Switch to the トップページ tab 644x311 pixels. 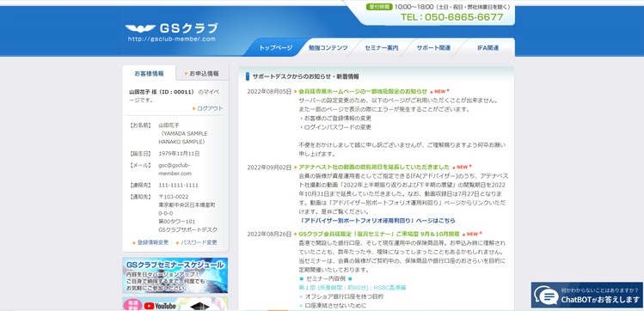(275, 47)
